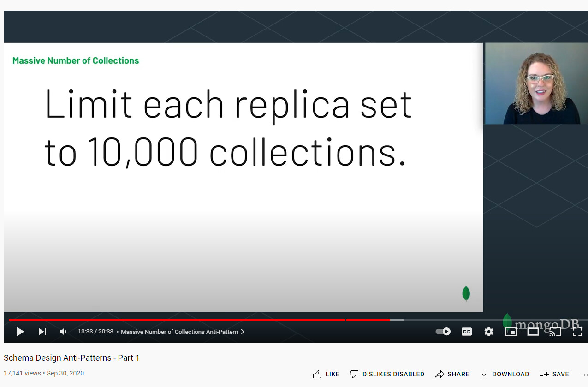Open the three-dot more actions menu
The image size is (588, 387).
click(x=584, y=375)
